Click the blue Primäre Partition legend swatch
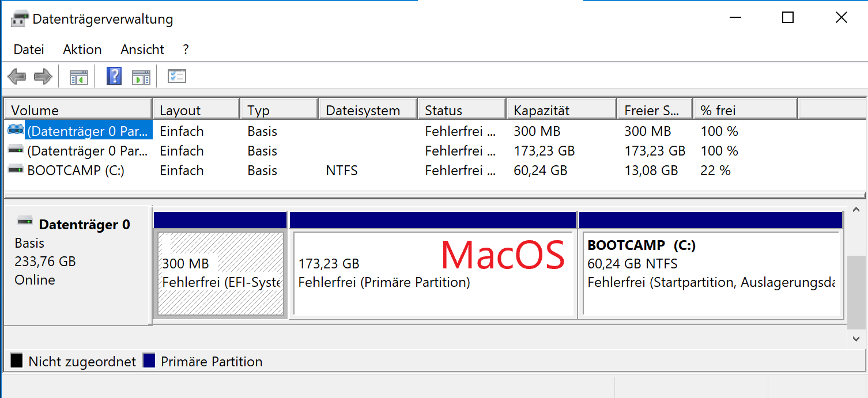 pos(149,361)
